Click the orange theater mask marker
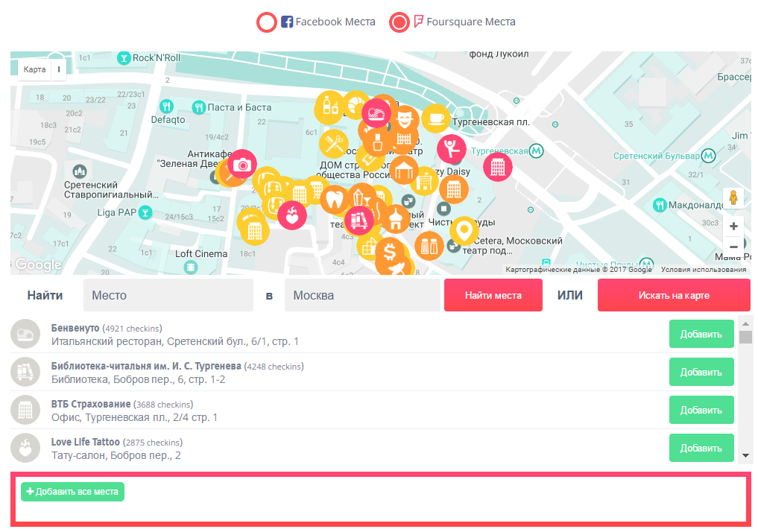The height and width of the screenshot is (532, 758). coord(405,119)
